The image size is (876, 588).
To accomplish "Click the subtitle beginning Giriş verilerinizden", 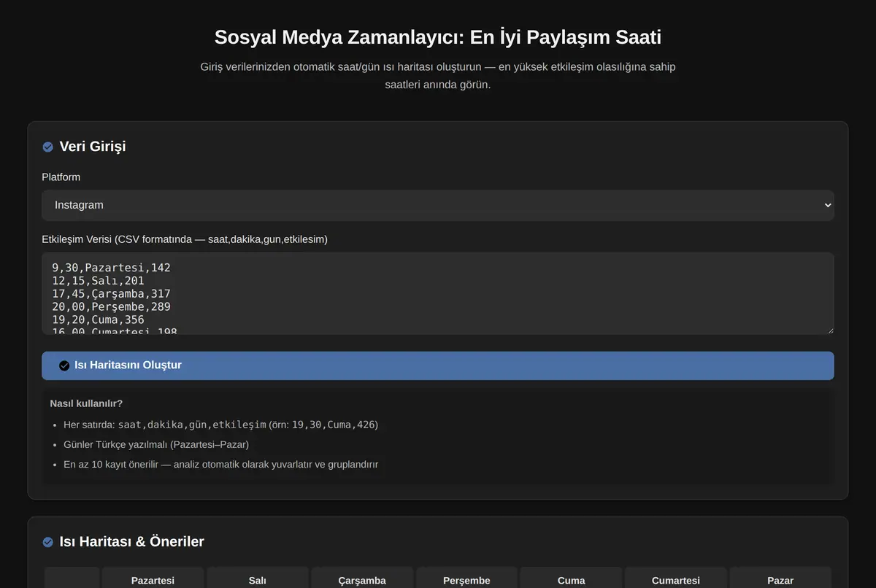I will click(x=438, y=76).
